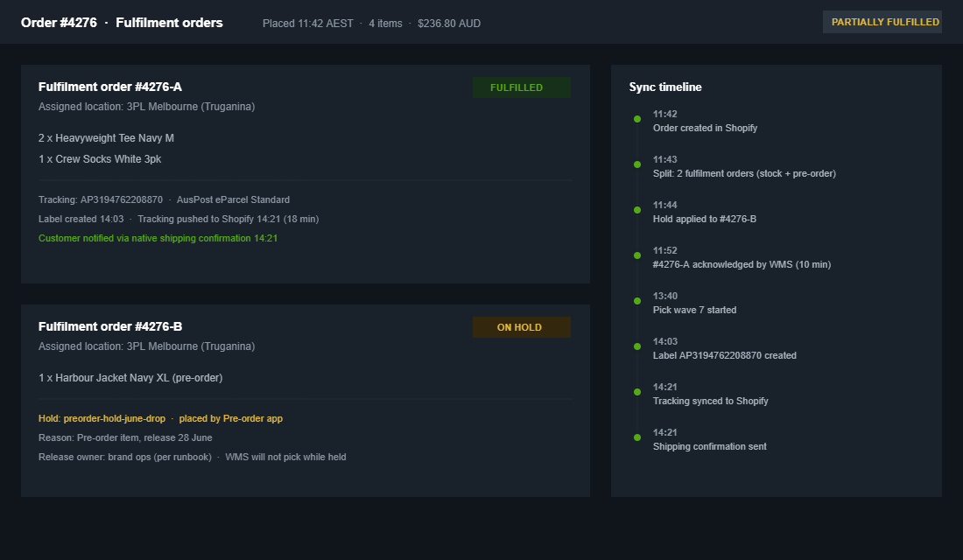
Task: Click the marker for Hold applied to #4276-B
Action: pyautogui.click(x=636, y=210)
